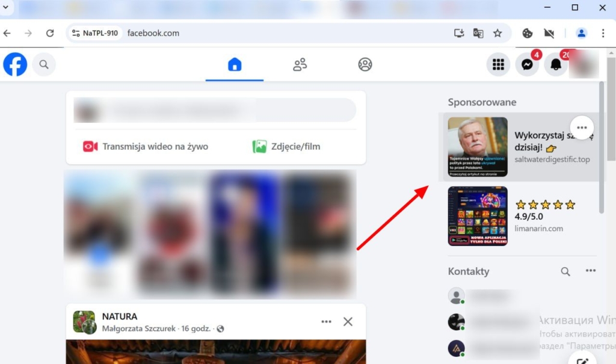Open the Facebook search icon
The height and width of the screenshot is (364, 616).
(44, 64)
